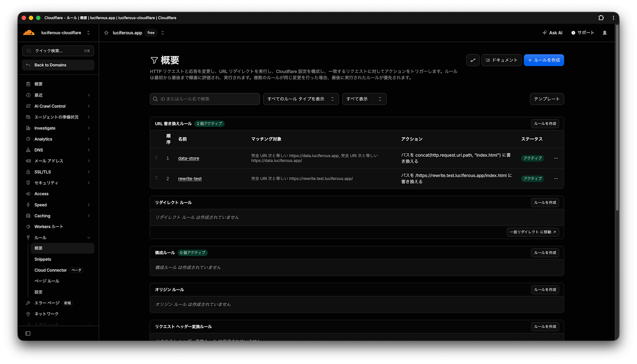Create rule in URL 書き換えルール section
Screen dimensions: 637x364
[545, 123]
